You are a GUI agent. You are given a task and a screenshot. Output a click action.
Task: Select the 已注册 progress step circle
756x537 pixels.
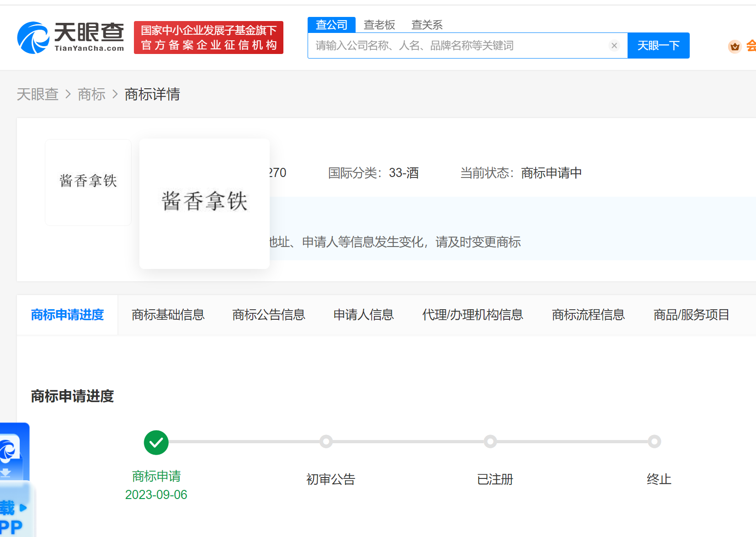[x=490, y=441]
